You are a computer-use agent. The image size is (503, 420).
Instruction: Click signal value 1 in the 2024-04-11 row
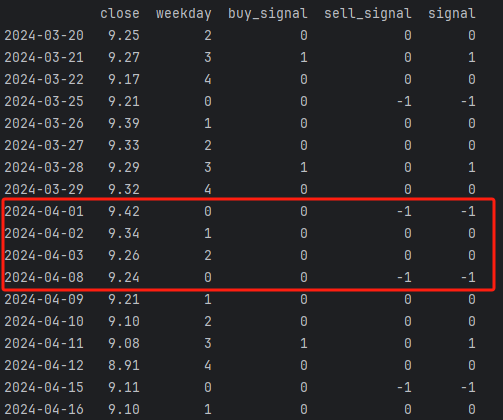tap(472, 343)
